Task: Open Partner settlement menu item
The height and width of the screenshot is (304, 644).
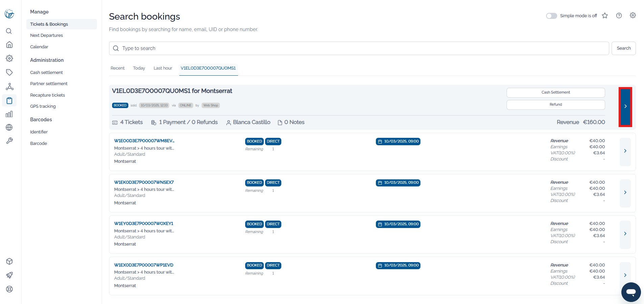Action: coord(49,84)
